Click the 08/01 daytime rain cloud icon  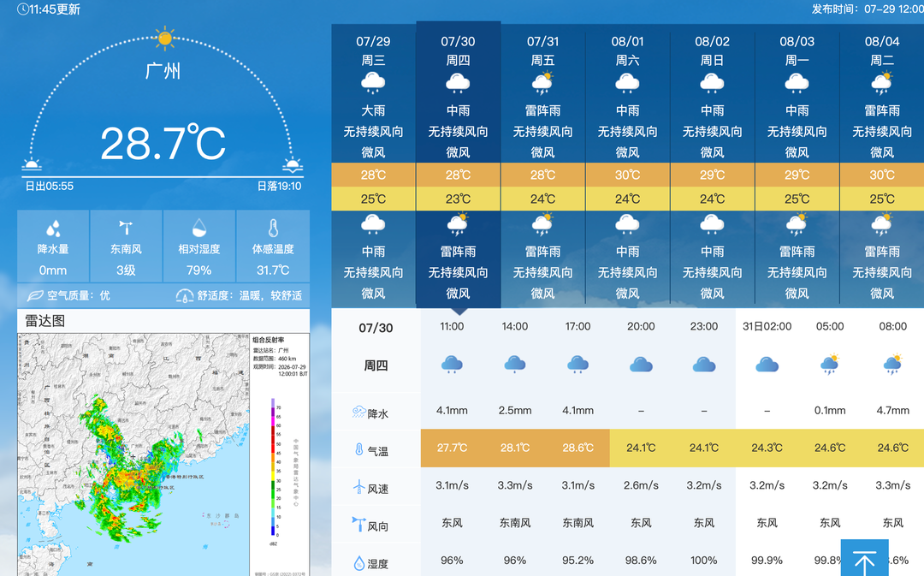(628, 83)
